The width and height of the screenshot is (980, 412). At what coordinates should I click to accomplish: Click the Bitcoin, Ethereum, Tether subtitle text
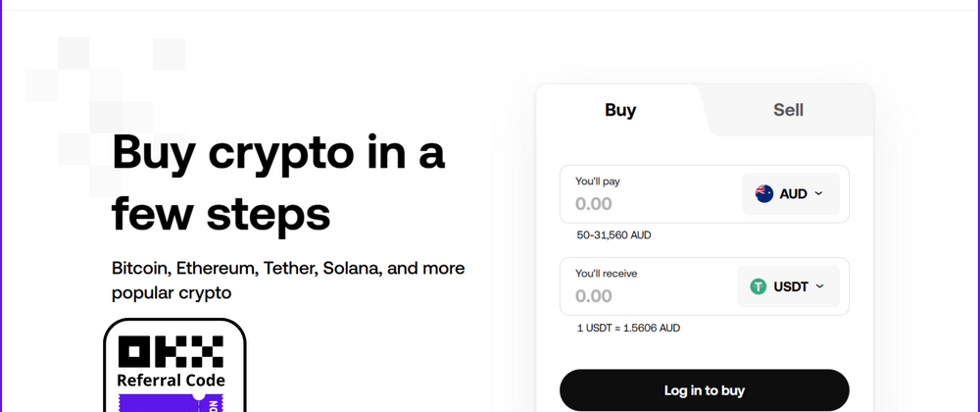pyautogui.click(x=288, y=280)
